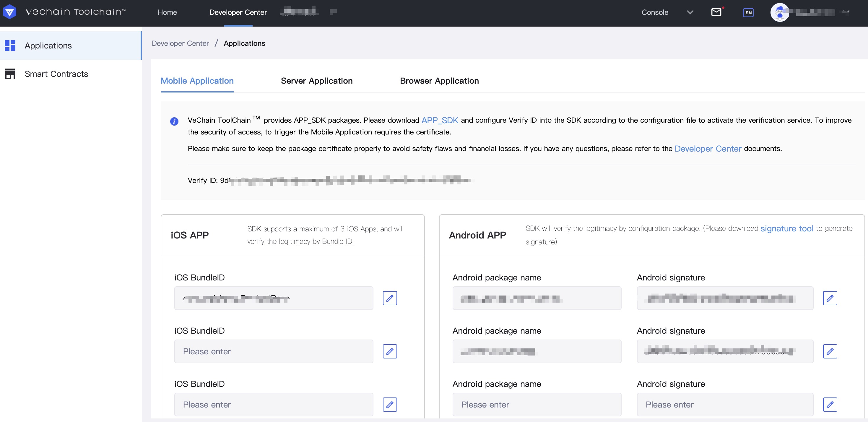
Task: Click the VeChain ToolChain logo icon
Action: point(9,12)
